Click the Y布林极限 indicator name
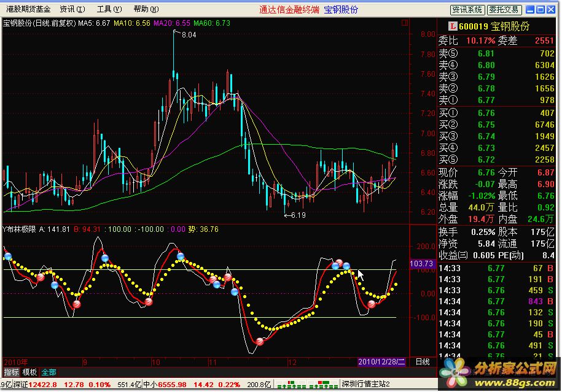Viewport: 562px width, 392px height. tap(20, 229)
